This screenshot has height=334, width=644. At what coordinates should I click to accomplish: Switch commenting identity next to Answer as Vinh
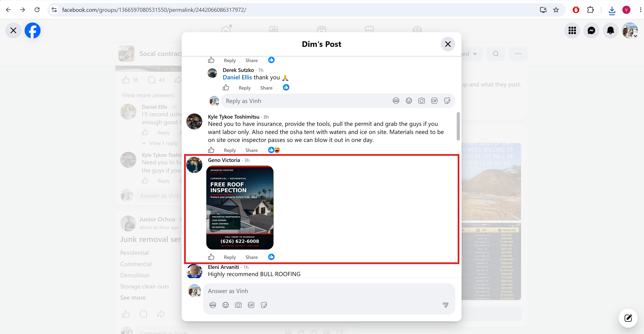point(194,291)
